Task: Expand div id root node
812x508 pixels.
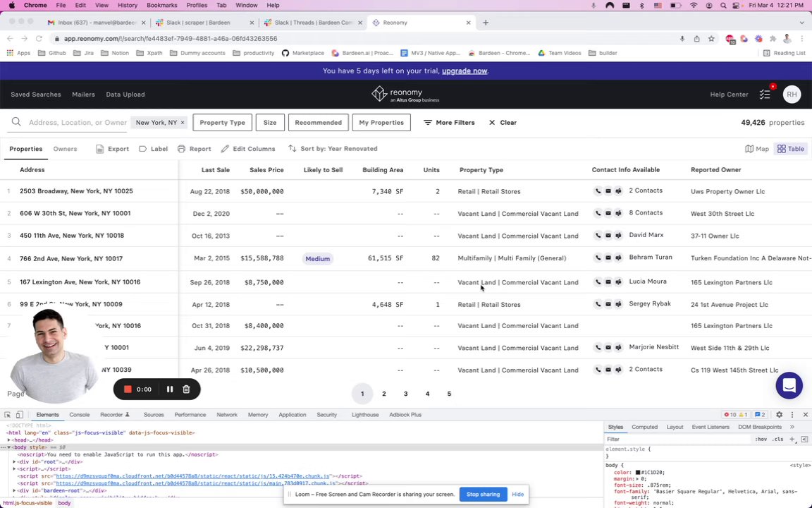Action: (15, 462)
